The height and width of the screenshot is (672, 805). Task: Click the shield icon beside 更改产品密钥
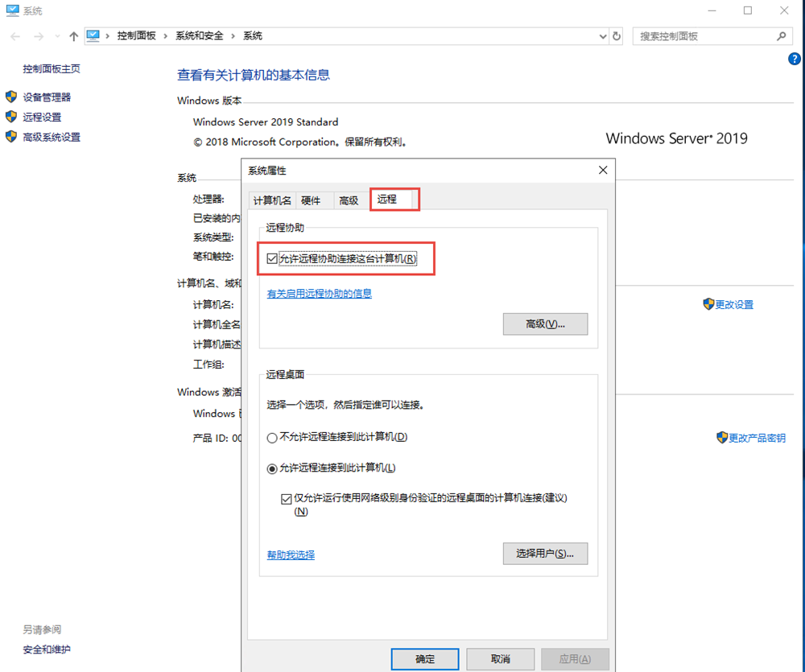(722, 438)
